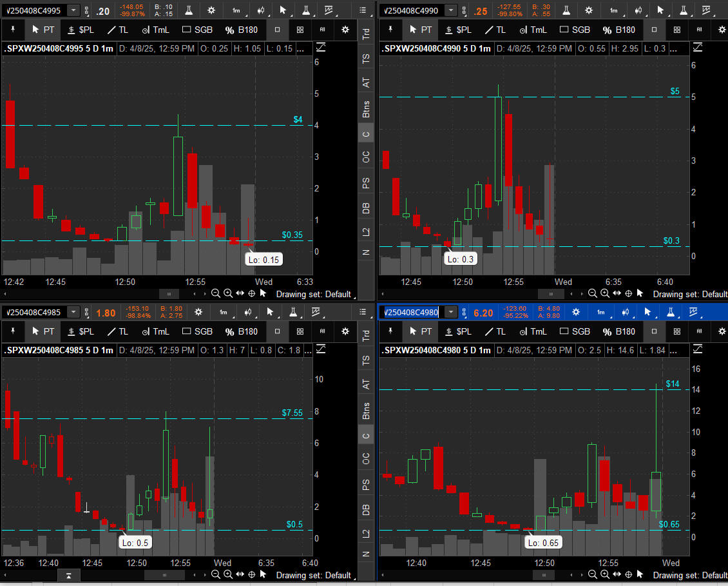Click the $7.55 price level label on C4985 chart

coord(292,413)
